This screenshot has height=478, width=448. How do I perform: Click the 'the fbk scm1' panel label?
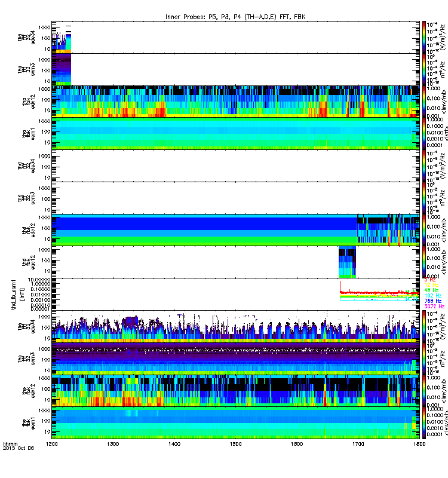28,423
